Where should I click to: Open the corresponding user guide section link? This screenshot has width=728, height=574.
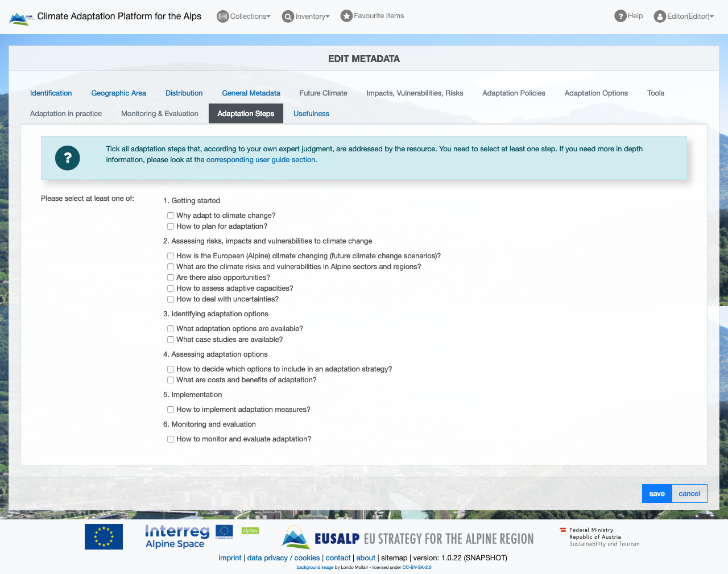click(260, 160)
